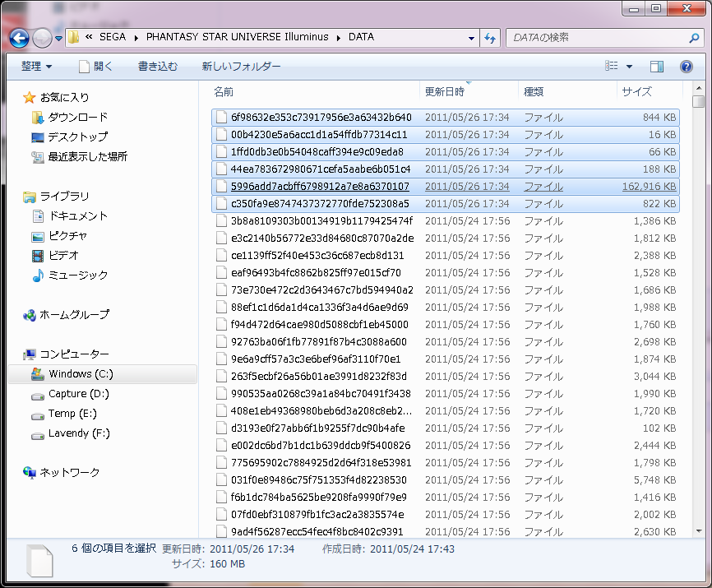Click file icon of 3b8a8109303b00134919b1179425474f

click(x=221, y=221)
